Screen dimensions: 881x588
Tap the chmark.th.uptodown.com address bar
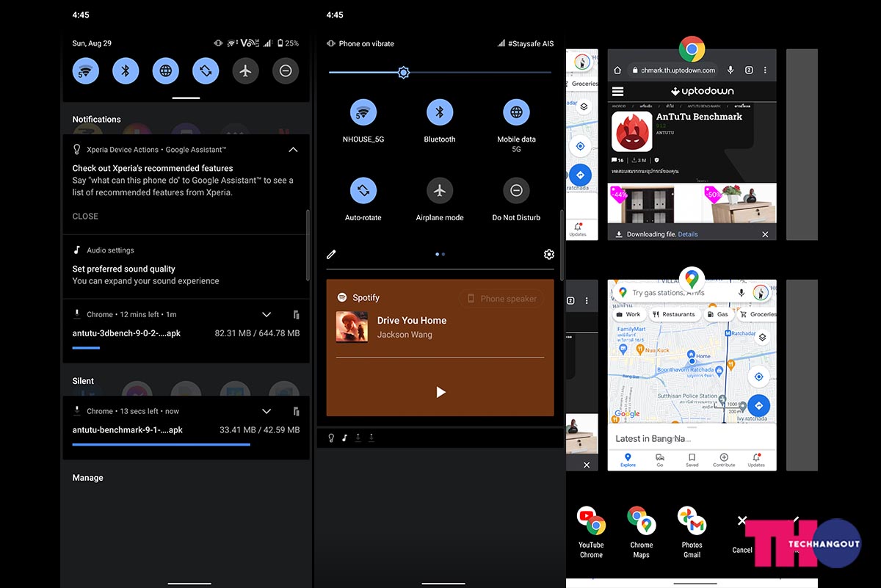point(674,70)
